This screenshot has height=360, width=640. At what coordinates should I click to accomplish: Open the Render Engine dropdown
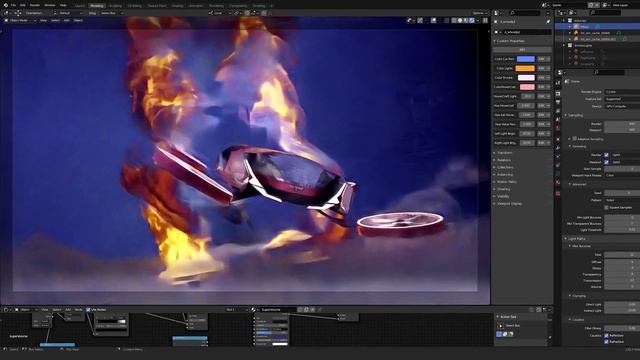pos(622,92)
